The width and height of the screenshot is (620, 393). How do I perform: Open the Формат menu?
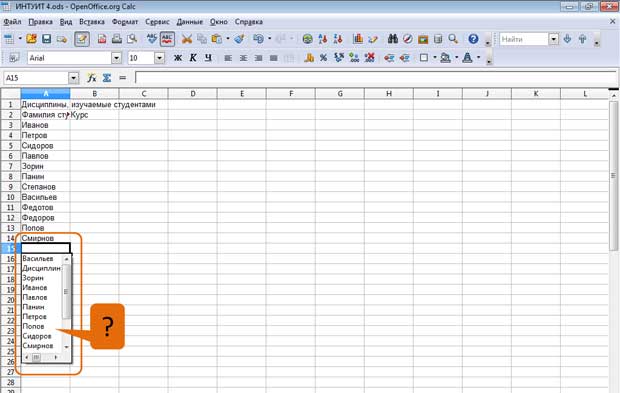[125, 22]
